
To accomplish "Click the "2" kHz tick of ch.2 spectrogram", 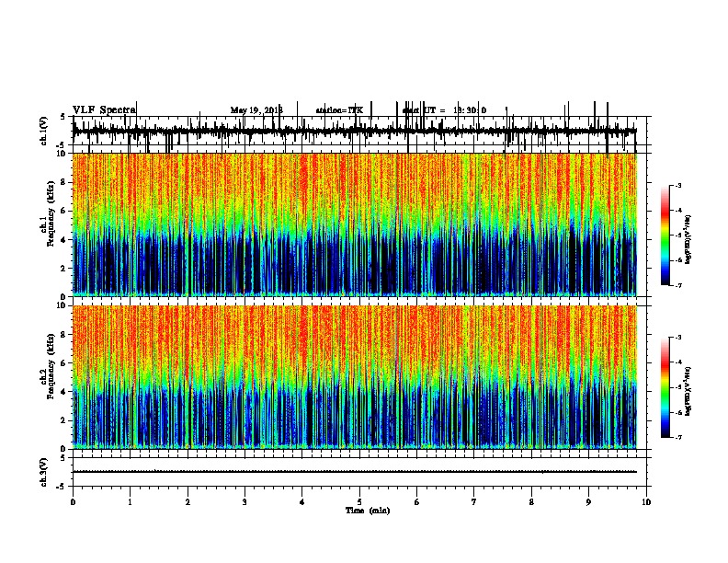I will pyautogui.click(x=64, y=420).
